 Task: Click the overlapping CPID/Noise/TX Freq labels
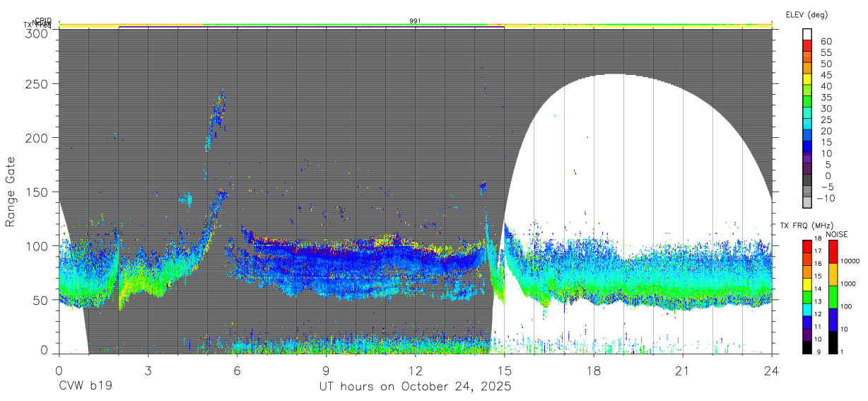point(39,23)
